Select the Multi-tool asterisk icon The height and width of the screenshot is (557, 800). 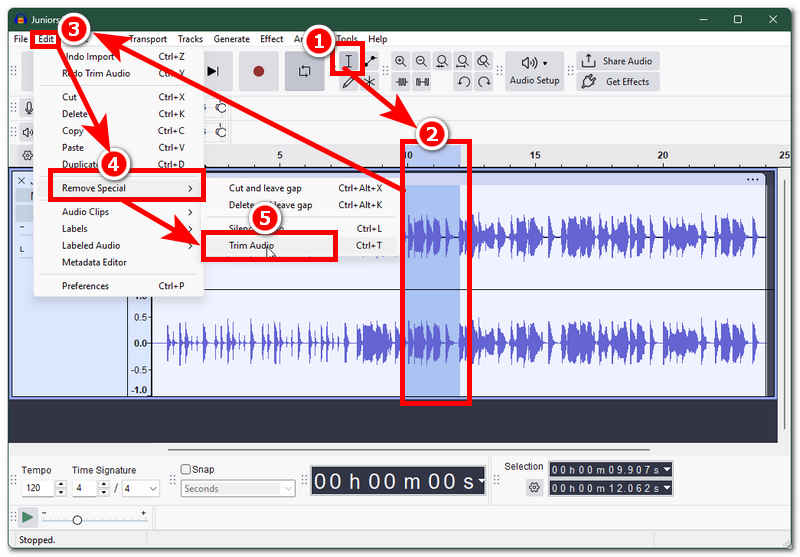pyautogui.click(x=370, y=82)
